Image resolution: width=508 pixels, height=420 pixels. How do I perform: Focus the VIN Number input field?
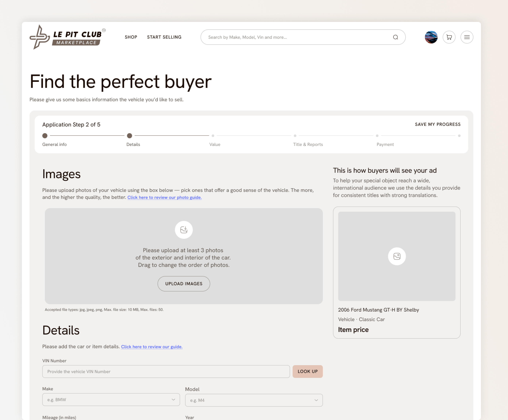(166, 371)
